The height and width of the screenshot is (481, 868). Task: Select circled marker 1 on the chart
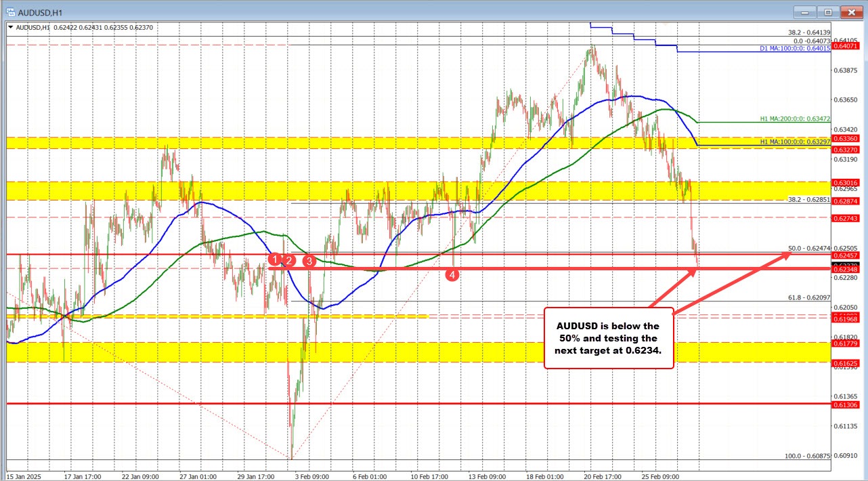pyautogui.click(x=275, y=259)
